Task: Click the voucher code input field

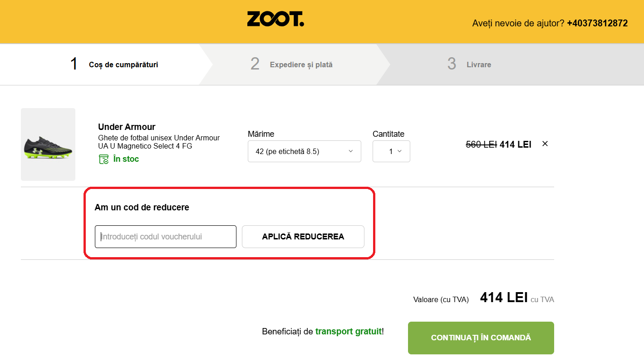Action: [x=165, y=236]
